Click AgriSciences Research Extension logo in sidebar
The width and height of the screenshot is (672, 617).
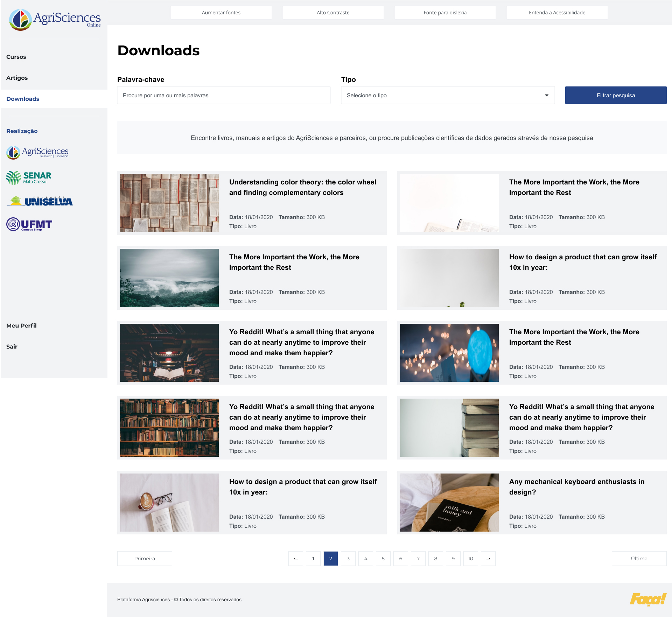coord(37,152)
